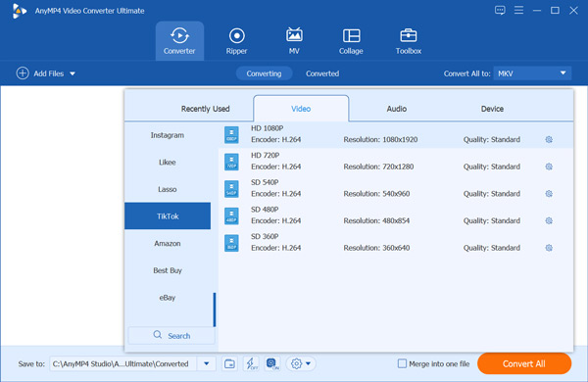Open the Converter module
The image size is (588, 382).
click(179, 41)
